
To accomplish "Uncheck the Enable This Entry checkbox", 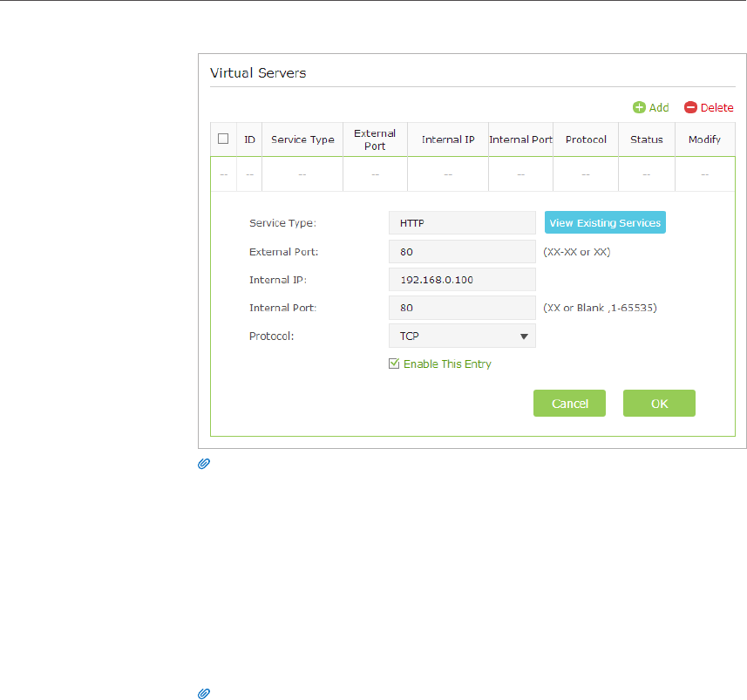I will click(394, 364).
